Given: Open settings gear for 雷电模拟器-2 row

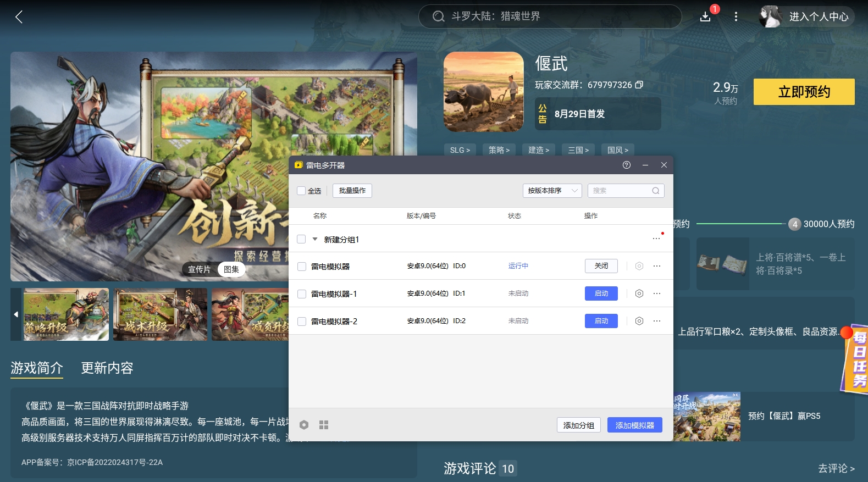Looking at the screenshot, I should tap(639, 321).
